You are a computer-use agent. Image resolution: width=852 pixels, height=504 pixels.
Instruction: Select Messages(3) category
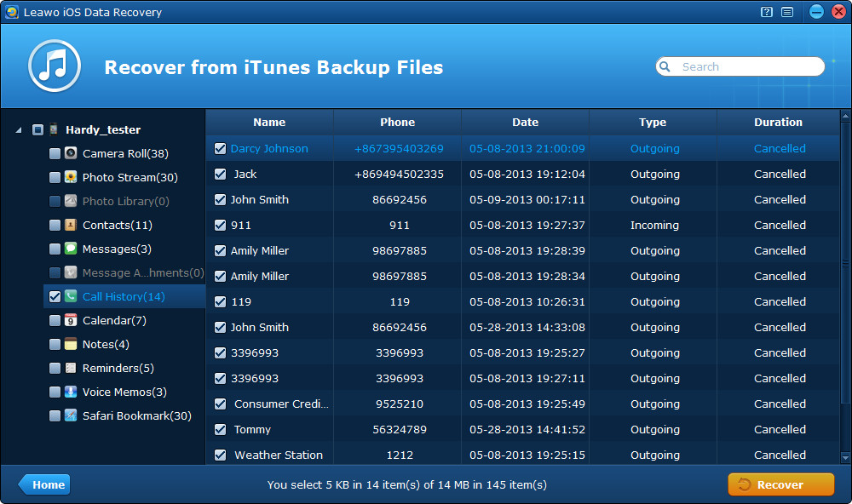point(117,249)
